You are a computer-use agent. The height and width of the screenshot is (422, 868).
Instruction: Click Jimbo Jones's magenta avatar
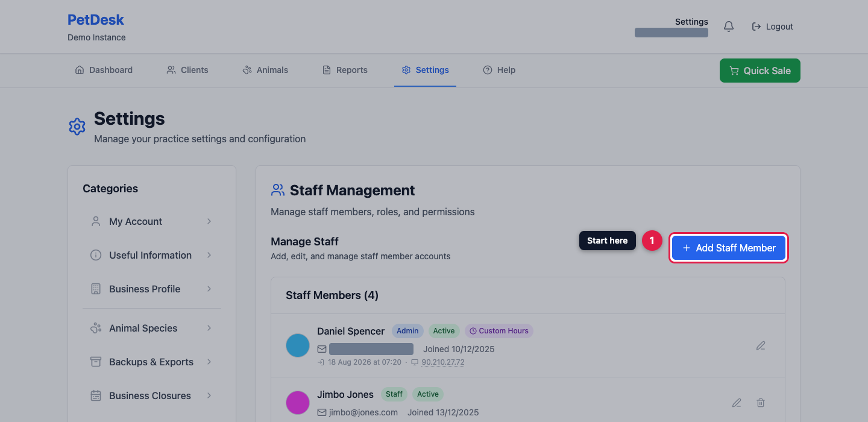(x=298, y=402)
